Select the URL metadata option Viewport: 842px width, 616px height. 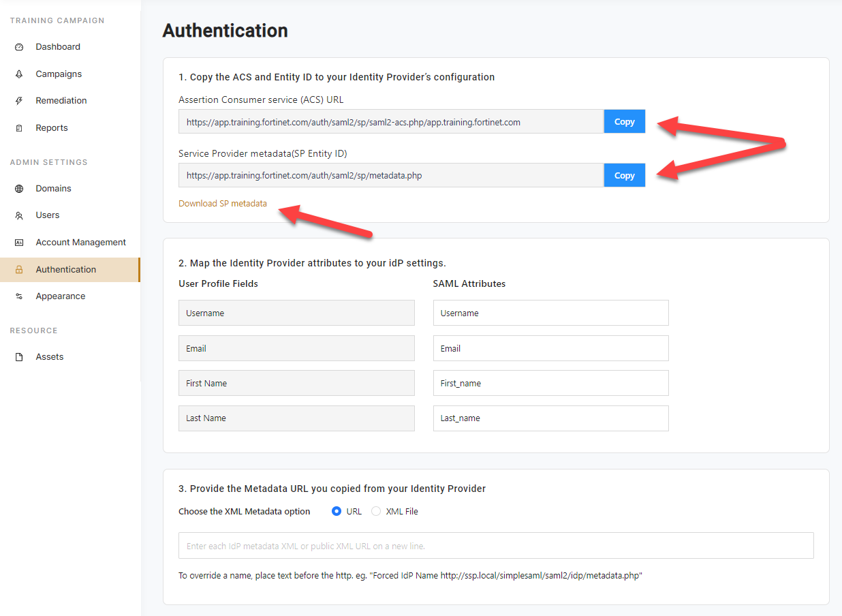point(337,511)
